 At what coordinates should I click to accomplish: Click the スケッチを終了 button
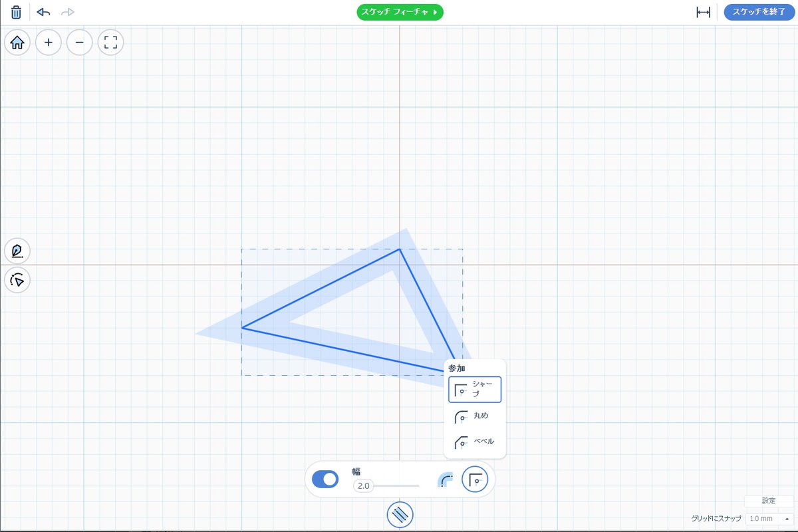click(x=759, y=11)
